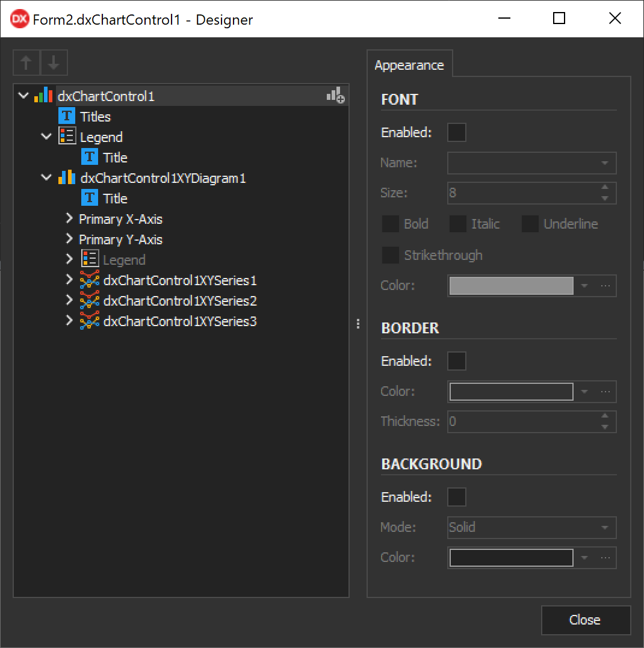644x648 pixels.
Task: Click the ellipsis button beside Border color
Action: pos(605,392)
